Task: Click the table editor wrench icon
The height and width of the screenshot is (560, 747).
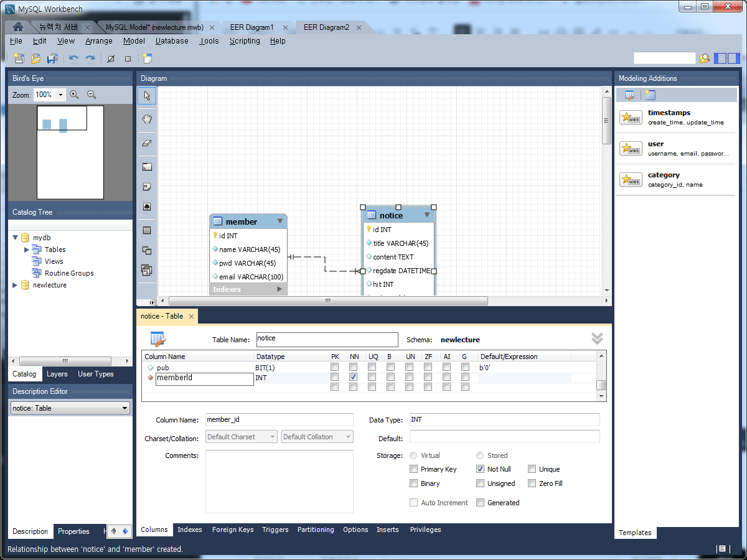Action: coord(158,339)
